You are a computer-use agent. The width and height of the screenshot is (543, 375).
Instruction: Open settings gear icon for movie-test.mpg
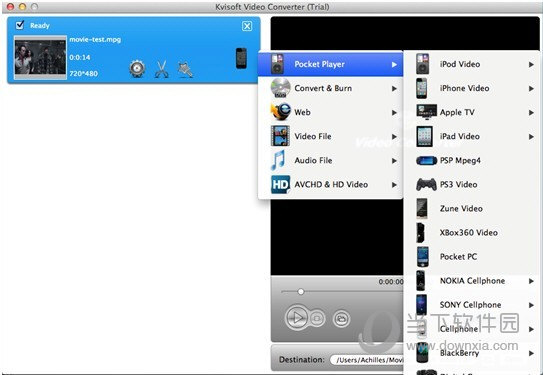click(x=137, y=69)
